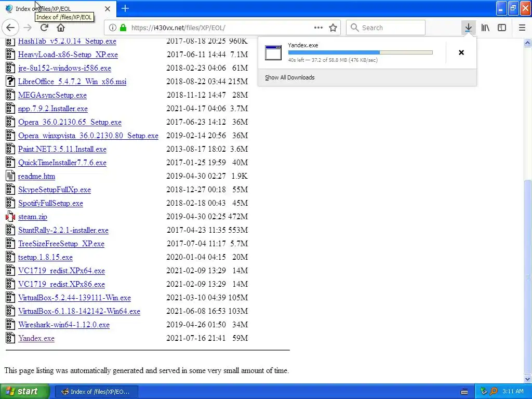
Task: Reload the current page
Action: (x=44, y=28)
